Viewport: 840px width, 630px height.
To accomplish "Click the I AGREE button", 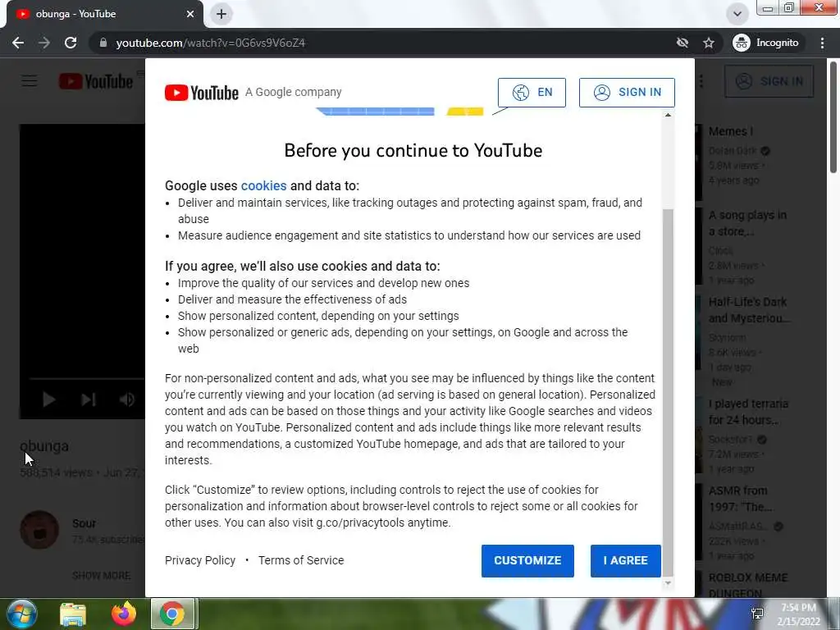I will 625,560.
